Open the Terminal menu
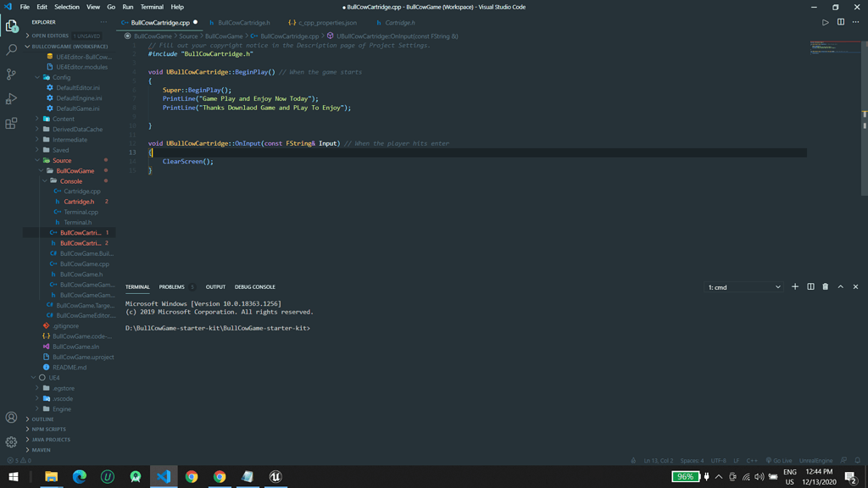The height and width of the screenshot is (488, 868). (152, 7)
